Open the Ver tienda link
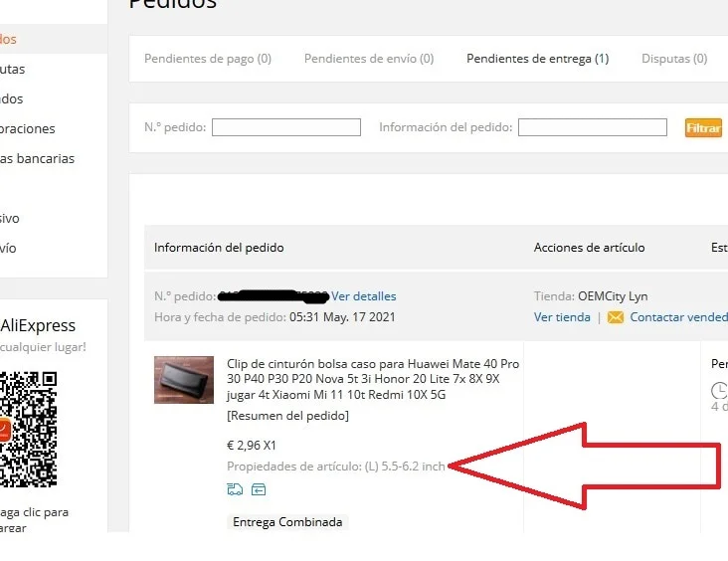 click(562, 317)
